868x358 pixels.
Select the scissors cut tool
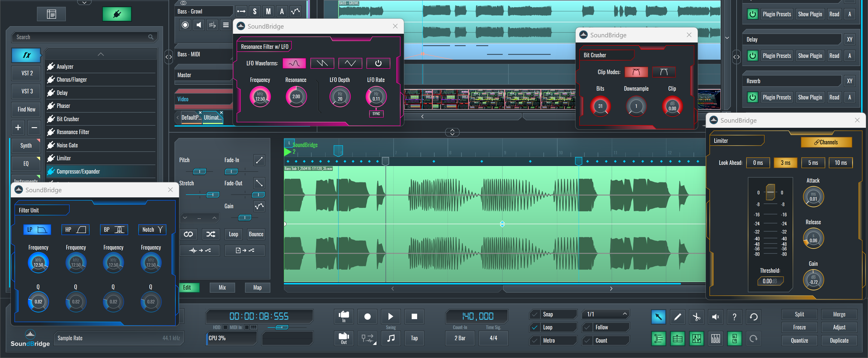click(x=697, y=317)
